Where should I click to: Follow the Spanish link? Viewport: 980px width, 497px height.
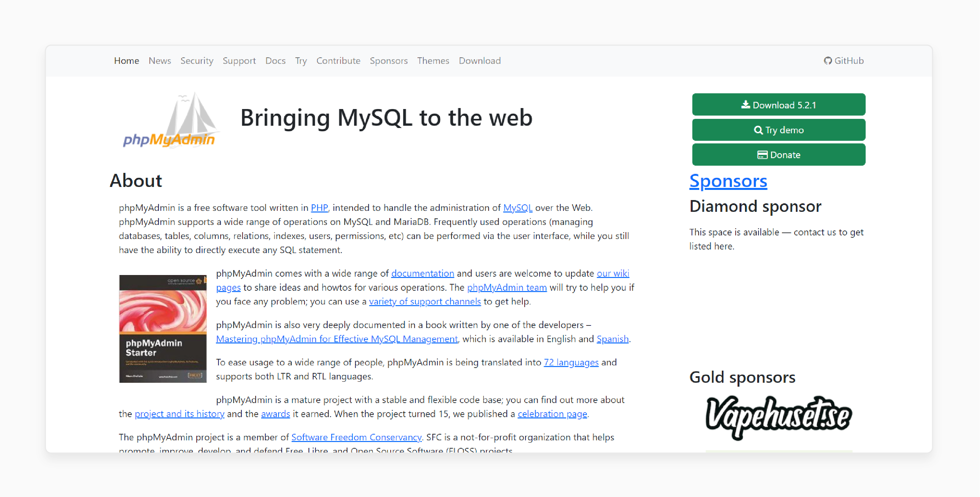point(612,339)
